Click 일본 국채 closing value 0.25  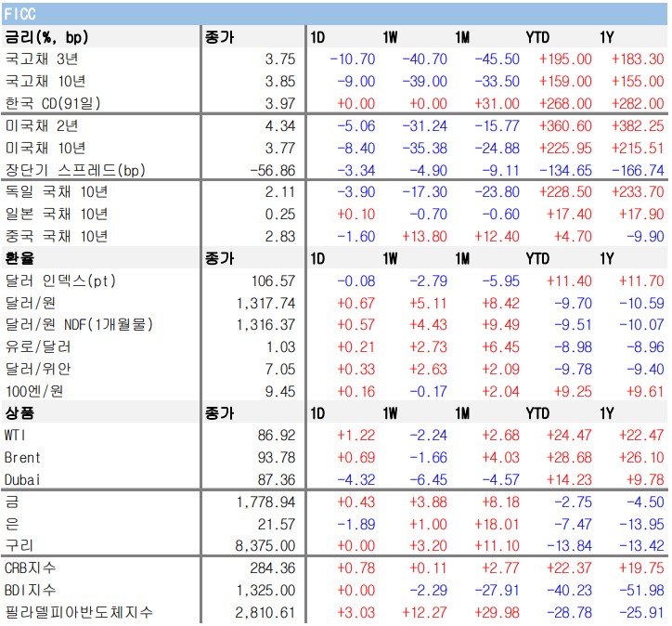[x=280, y=215]
